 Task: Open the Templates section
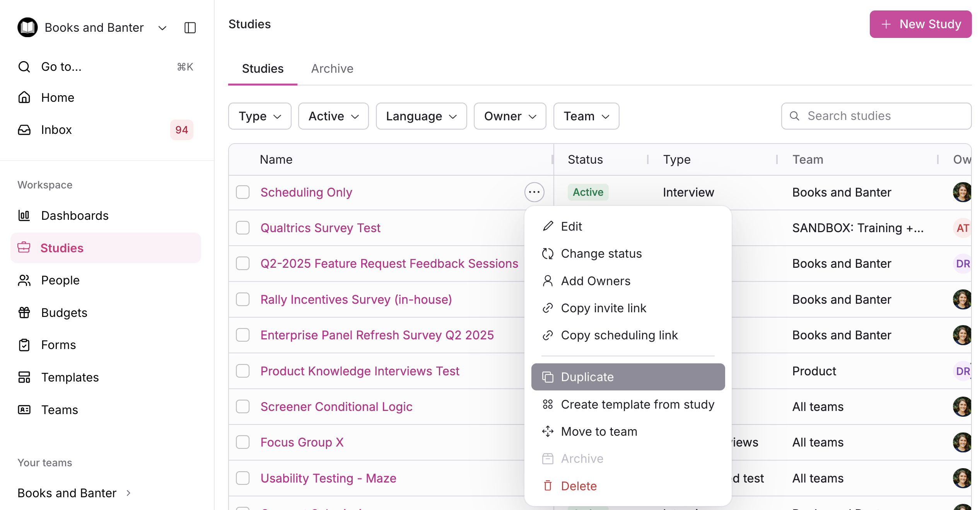coord(70,377)
